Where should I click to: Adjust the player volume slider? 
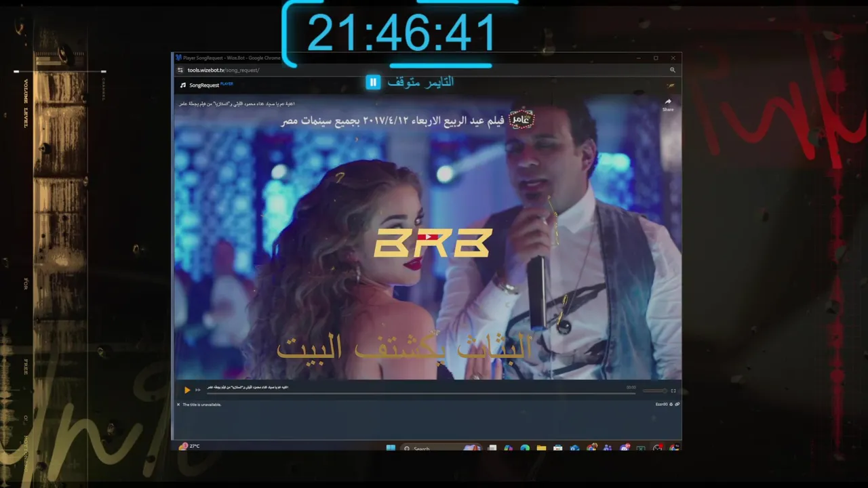(654, 390)
